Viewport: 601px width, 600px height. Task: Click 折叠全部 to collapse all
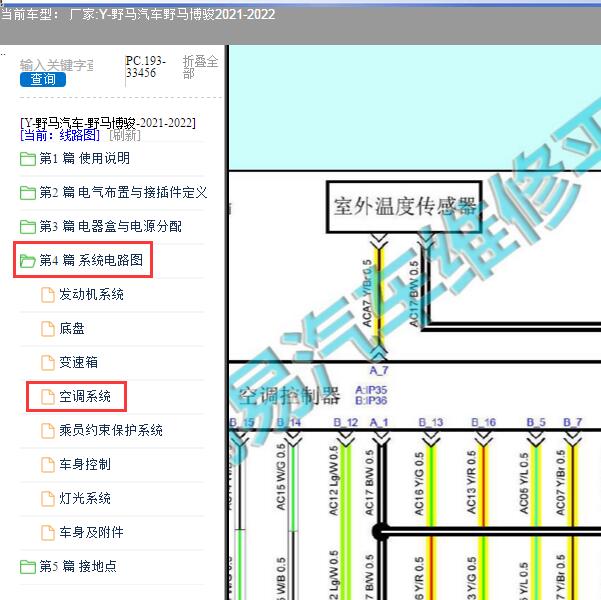pos(200,67)
